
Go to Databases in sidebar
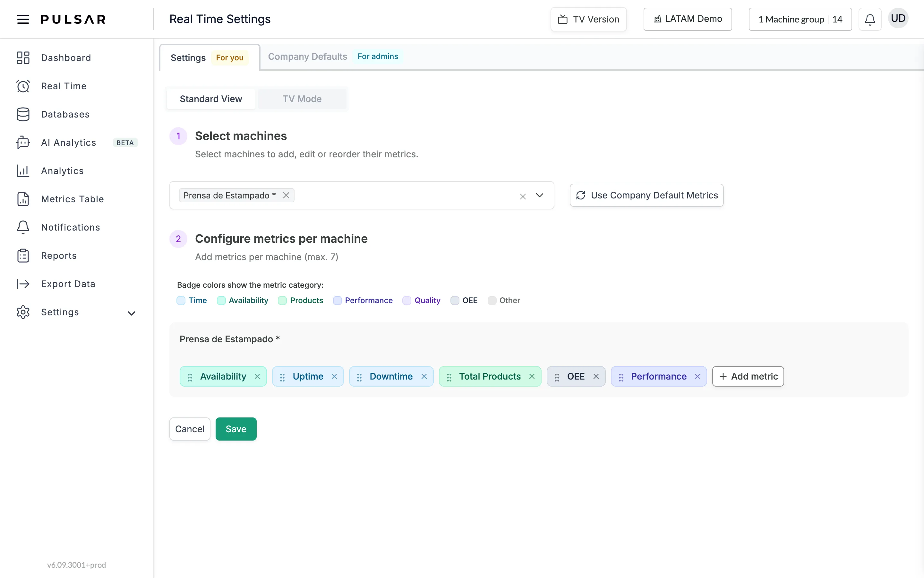pyautogui.click(x=65, y=114)
